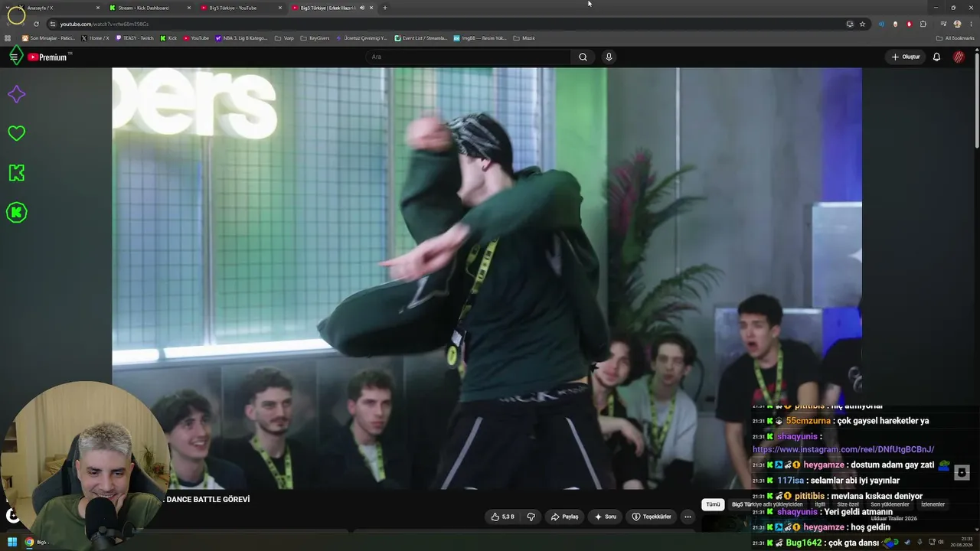Click the chat username shaqyunis with Instagram link
The width and height of the screenshot is (980, 551).
797,436
